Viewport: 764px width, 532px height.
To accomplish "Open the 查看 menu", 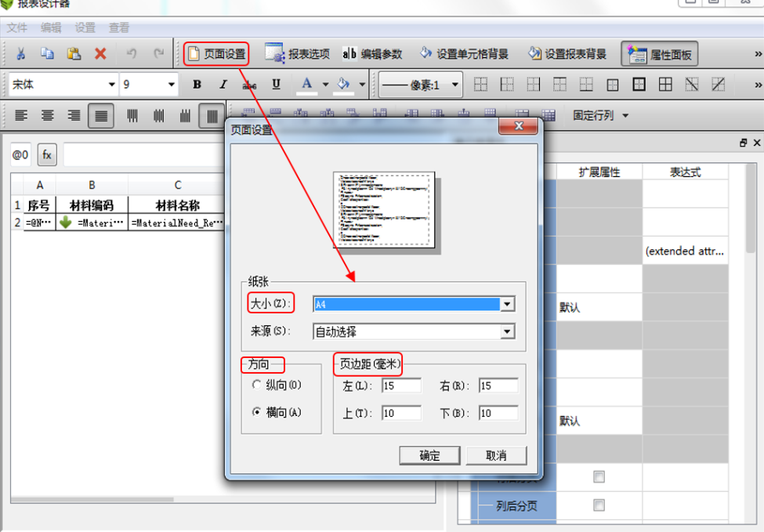I will coord(119,27).
